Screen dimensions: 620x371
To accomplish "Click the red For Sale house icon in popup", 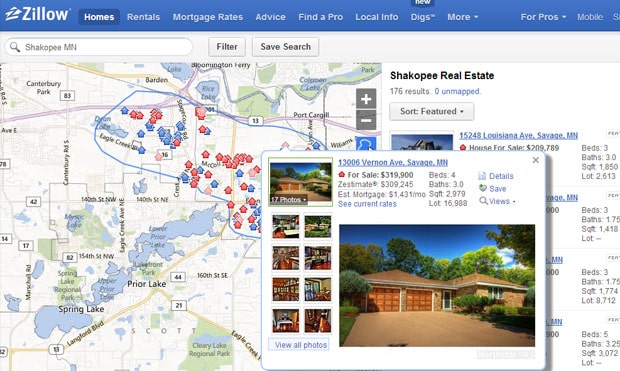I will [x=342, y=174].
